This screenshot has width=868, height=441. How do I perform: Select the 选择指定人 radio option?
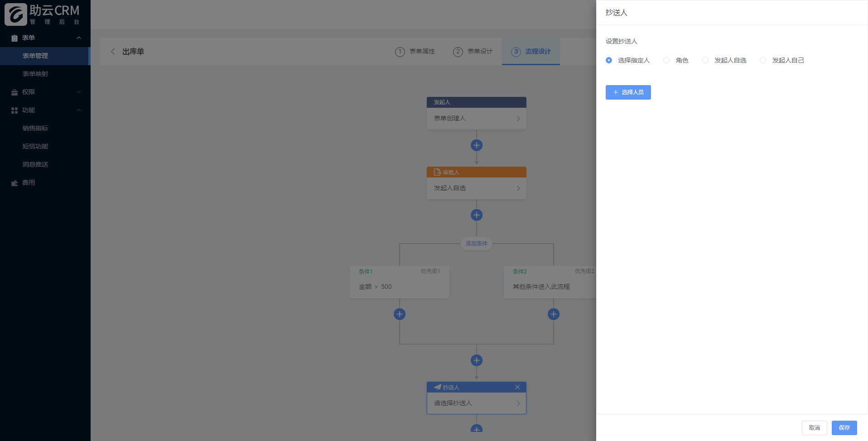point(609,60)
